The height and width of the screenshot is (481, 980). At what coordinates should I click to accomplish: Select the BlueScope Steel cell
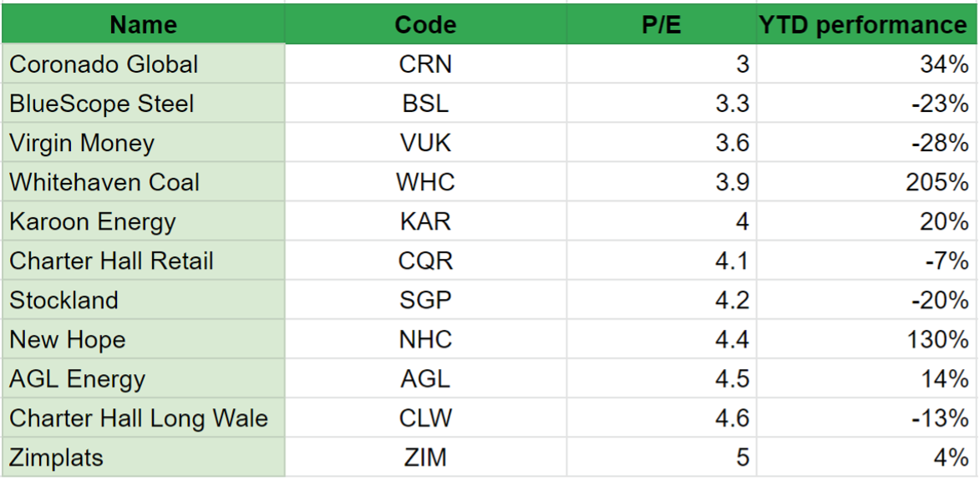pos(143,103)
